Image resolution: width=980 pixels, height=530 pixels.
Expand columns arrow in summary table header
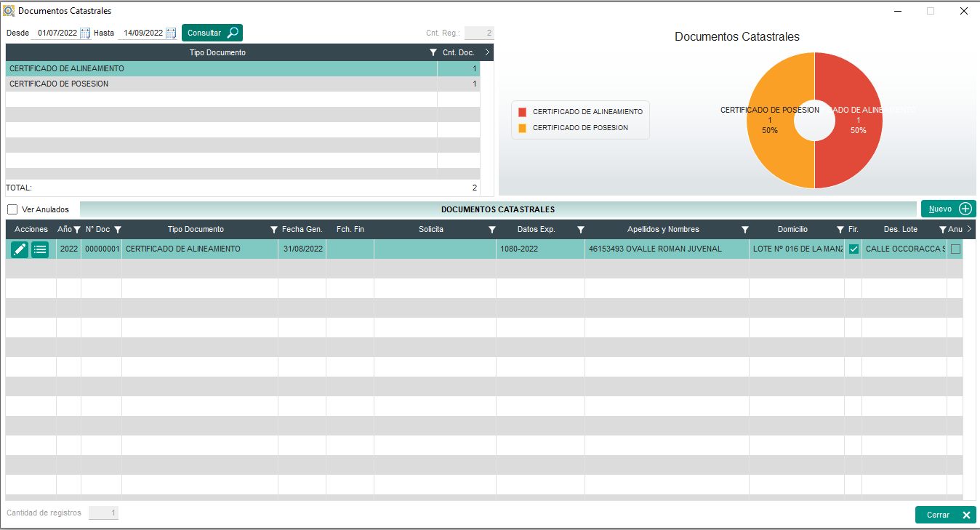(x=487, y=52)
